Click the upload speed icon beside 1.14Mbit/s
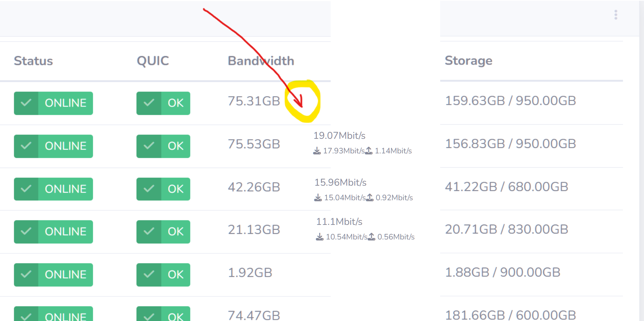The image size is (644, 321). click(369, 151)
